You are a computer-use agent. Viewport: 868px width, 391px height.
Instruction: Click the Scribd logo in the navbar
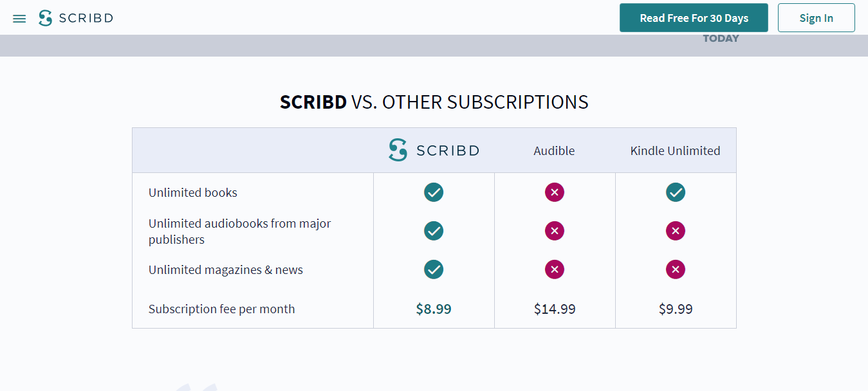(75, 18)
